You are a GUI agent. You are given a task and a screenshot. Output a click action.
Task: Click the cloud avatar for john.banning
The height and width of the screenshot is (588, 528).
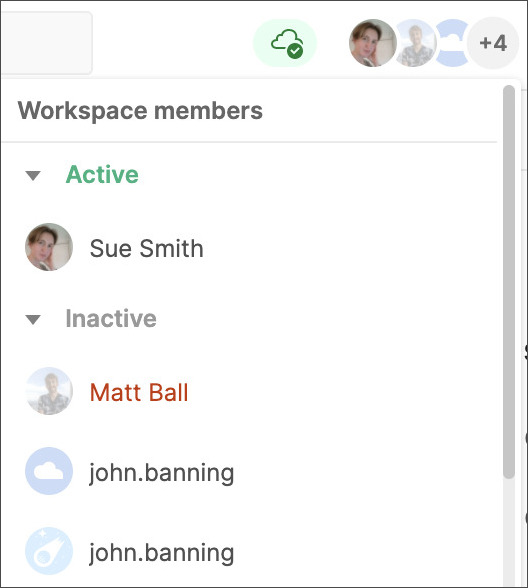[x=49, y=471]
